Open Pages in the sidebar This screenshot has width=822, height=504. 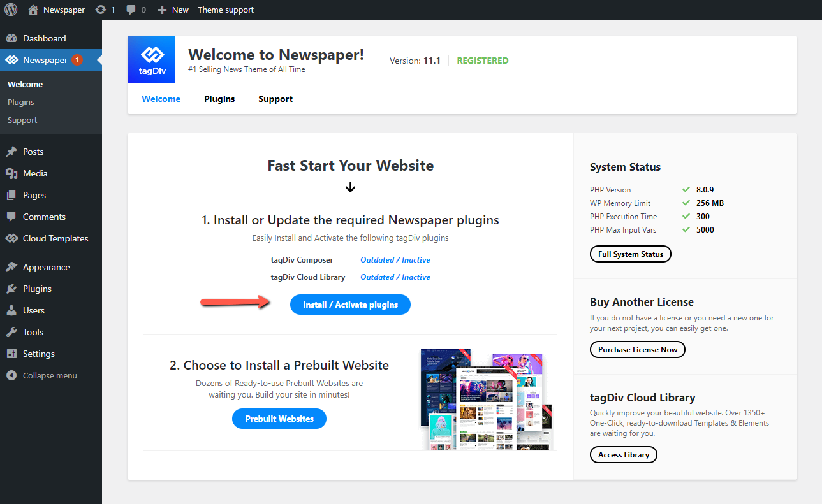click(34, 195)
